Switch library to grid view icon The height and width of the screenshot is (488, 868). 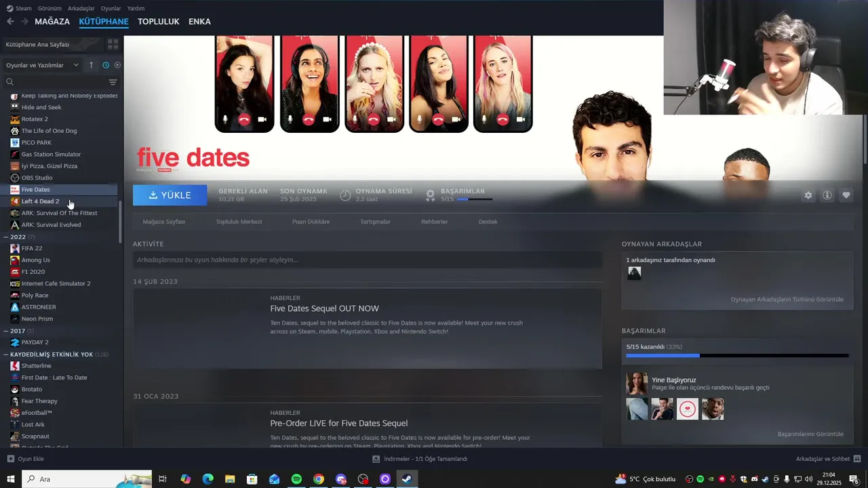tap(113, 44)
